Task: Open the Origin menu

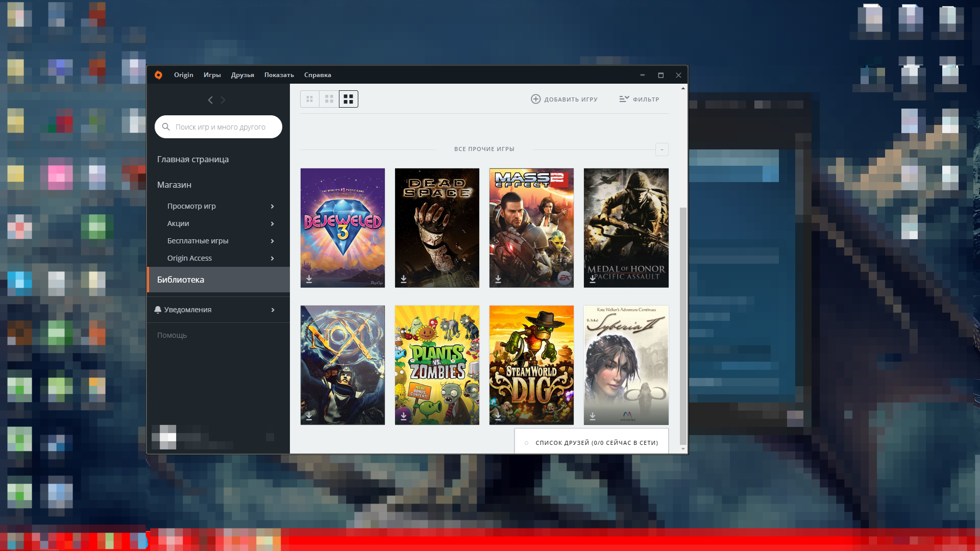Action: (183, 75)
